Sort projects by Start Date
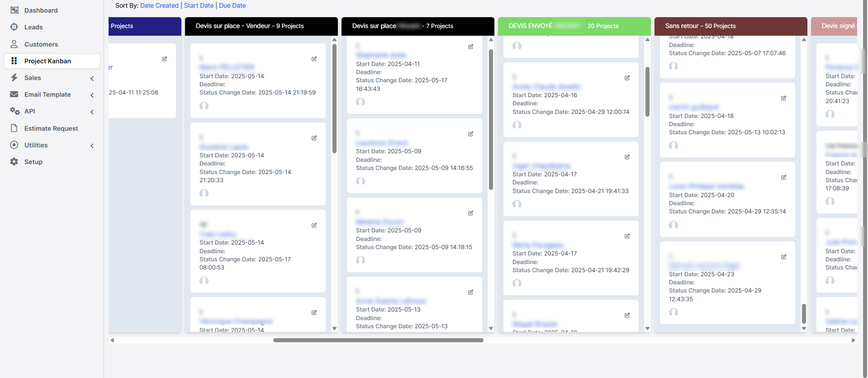Viewport: 868px width, 378px height. pyautogui.click(x=199, y=5)
